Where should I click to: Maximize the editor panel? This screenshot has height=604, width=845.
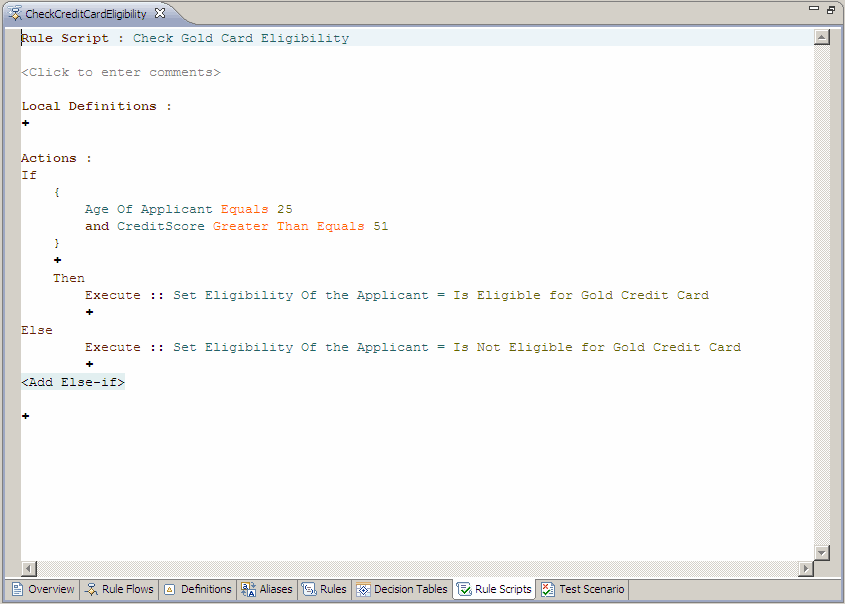pos(831,10)
